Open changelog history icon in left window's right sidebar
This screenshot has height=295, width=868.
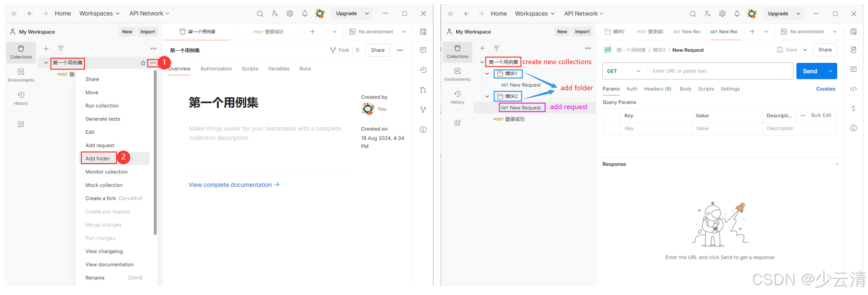[x=423, y=70]
